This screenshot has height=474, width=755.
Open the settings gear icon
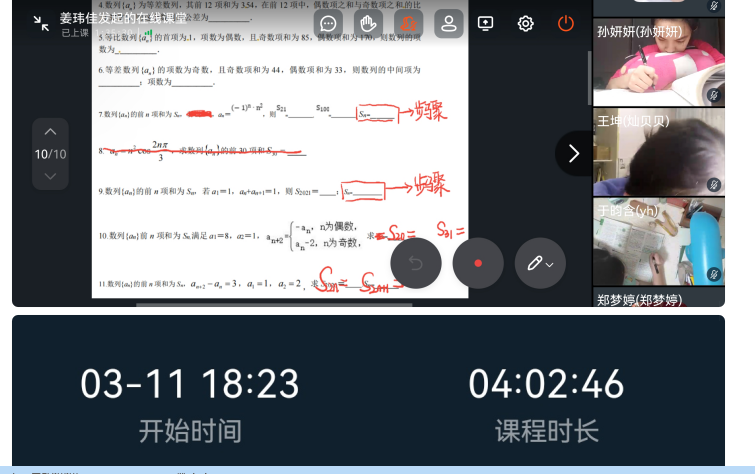526,23
